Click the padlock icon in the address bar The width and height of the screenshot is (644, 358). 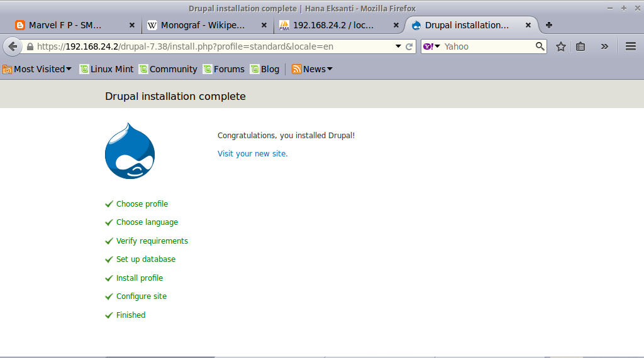(30, 46)
